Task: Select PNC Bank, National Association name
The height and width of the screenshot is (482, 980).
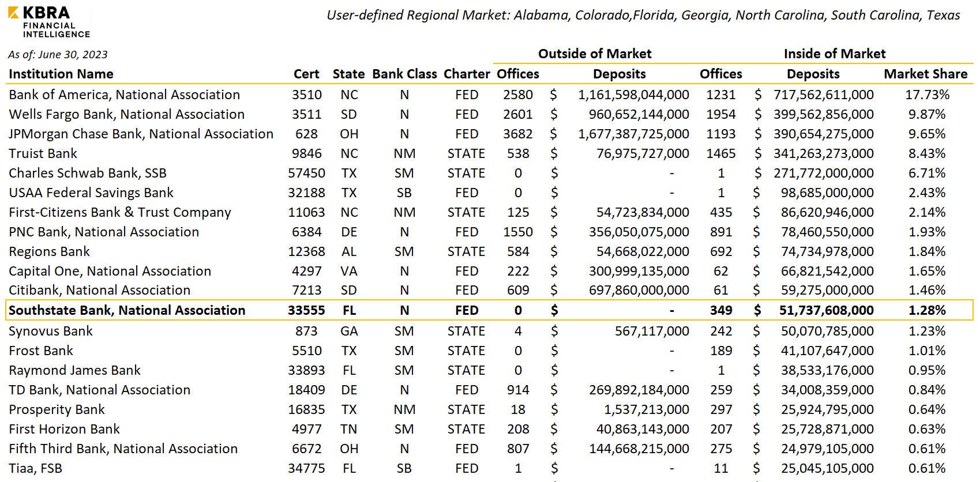Action: pyautogui.click(x=104, y=232)
